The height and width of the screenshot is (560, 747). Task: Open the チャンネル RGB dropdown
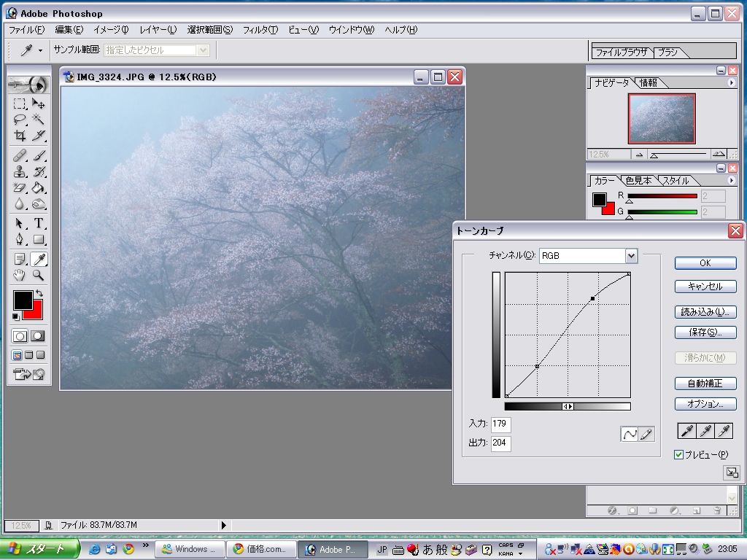(x=631, y=256)
